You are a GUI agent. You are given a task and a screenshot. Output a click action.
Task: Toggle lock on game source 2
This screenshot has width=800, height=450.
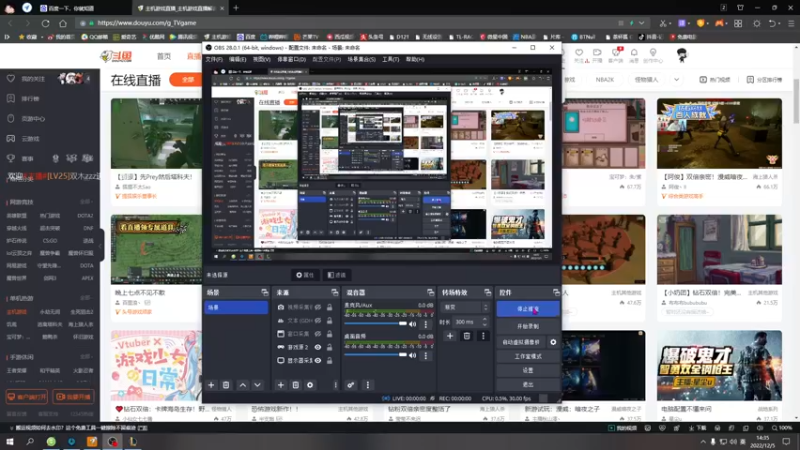pyautogui.click(x=330, y=347)
